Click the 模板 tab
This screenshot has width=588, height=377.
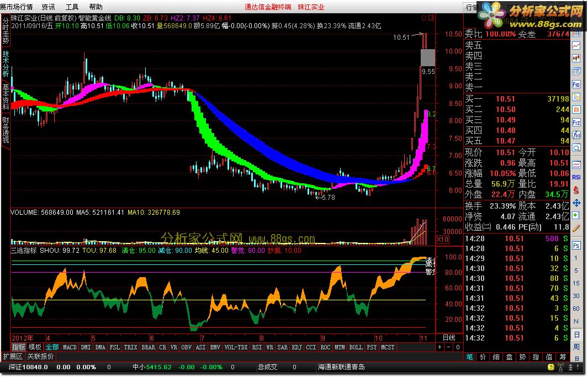click(x=35, y=347)
